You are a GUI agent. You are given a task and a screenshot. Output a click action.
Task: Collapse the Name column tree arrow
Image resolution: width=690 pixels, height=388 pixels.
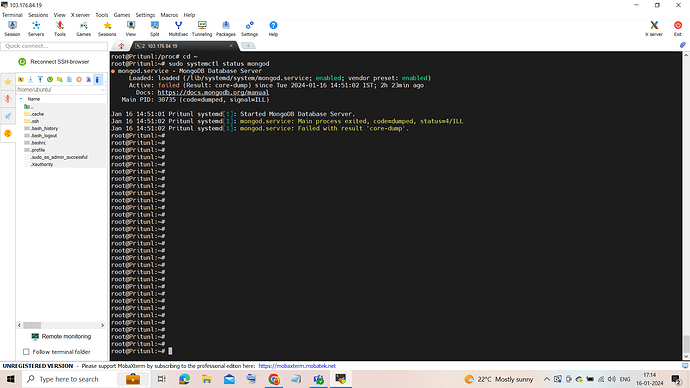coord(21,99)
